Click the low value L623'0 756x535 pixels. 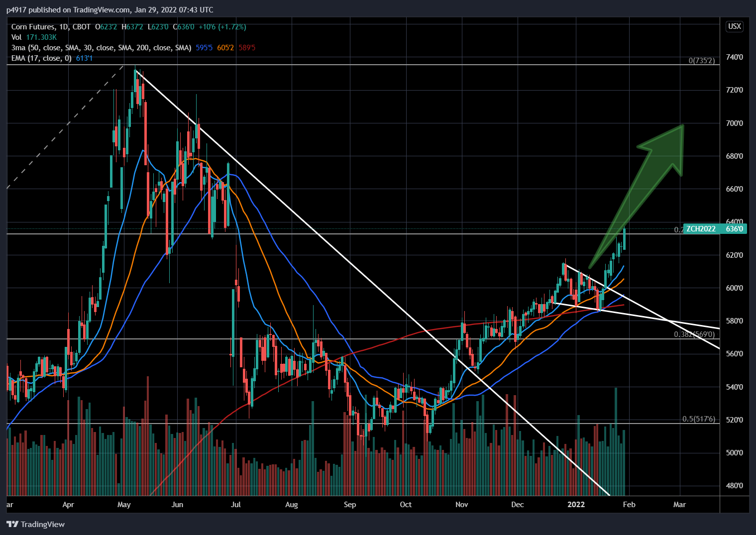[x=158, y=27]
